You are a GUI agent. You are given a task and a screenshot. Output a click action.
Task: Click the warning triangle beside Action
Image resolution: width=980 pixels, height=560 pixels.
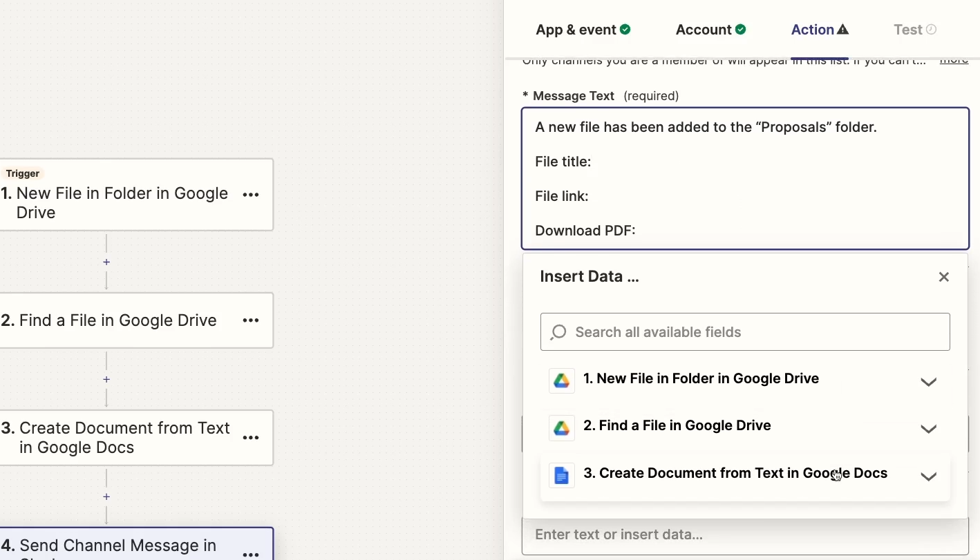842,30
